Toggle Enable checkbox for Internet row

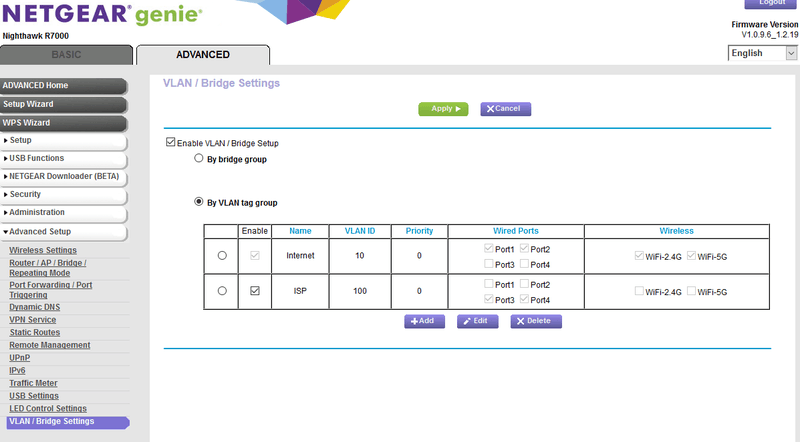255,255
